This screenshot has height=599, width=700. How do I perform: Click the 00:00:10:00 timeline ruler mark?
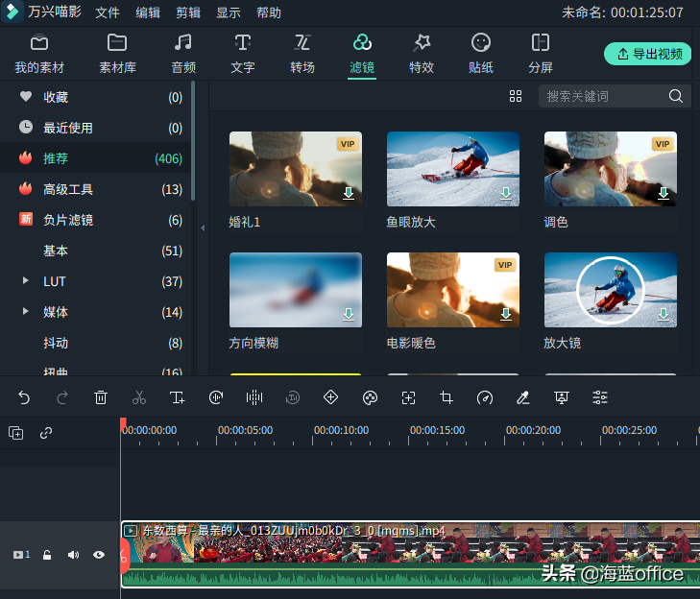point(341,430)
